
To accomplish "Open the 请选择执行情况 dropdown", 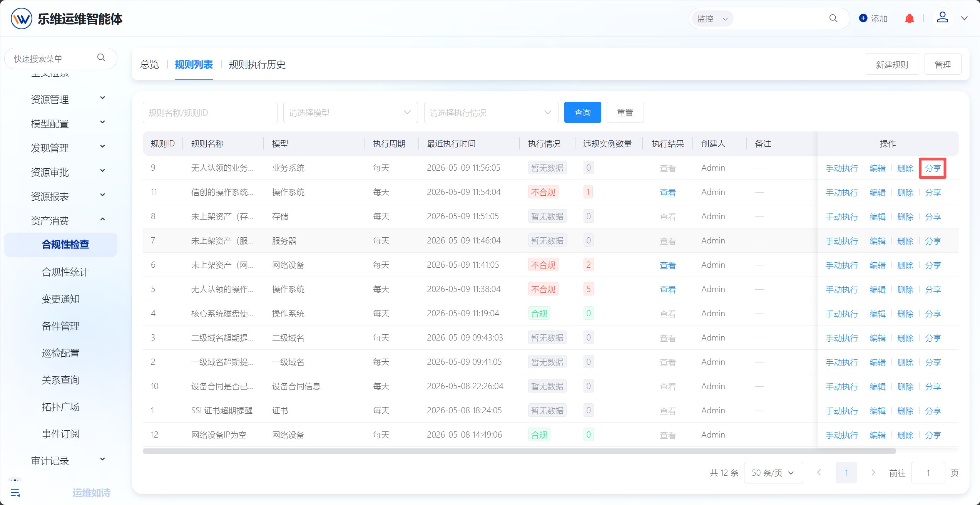I will tap(491, 112).
